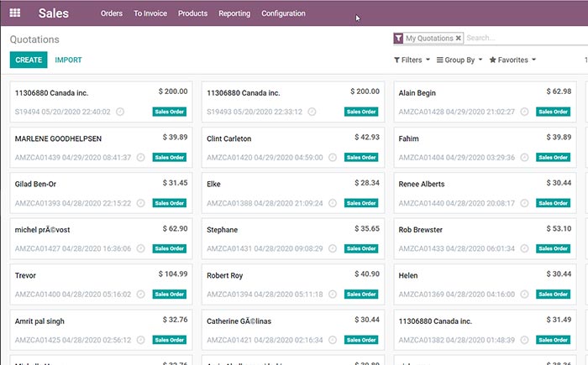Open the Reporting menu
The height and width of the screenshot is (365, 588).
[234, 13]
